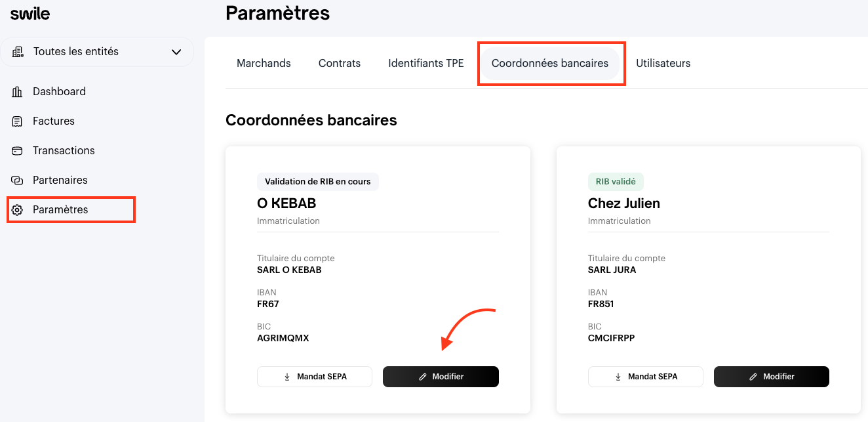Open the Marchands tab
868x422 pixels.
(x=264, y=64)
